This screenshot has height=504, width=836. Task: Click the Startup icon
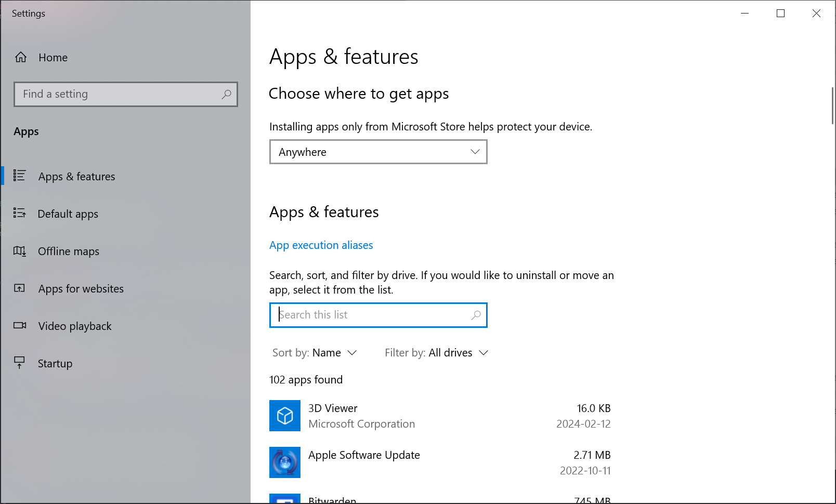20,363
